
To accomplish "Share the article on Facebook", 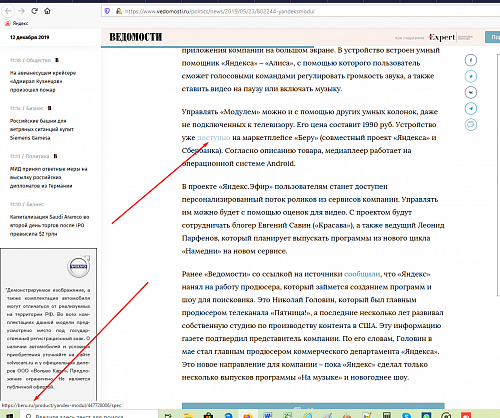I will [471, 60].
